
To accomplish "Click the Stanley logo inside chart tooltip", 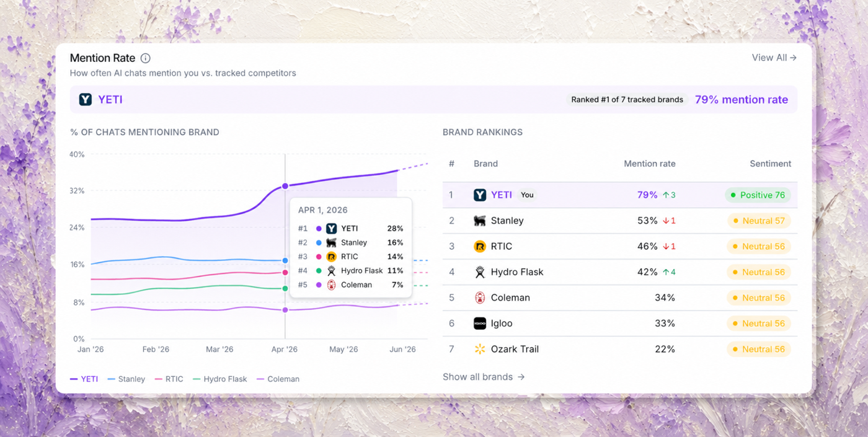I will (332, 242).
